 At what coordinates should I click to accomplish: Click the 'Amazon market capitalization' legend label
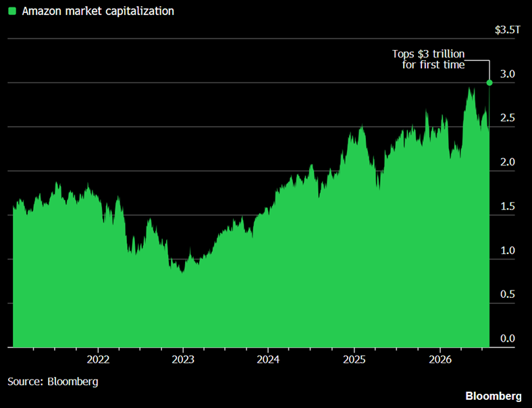pos(98,11)
